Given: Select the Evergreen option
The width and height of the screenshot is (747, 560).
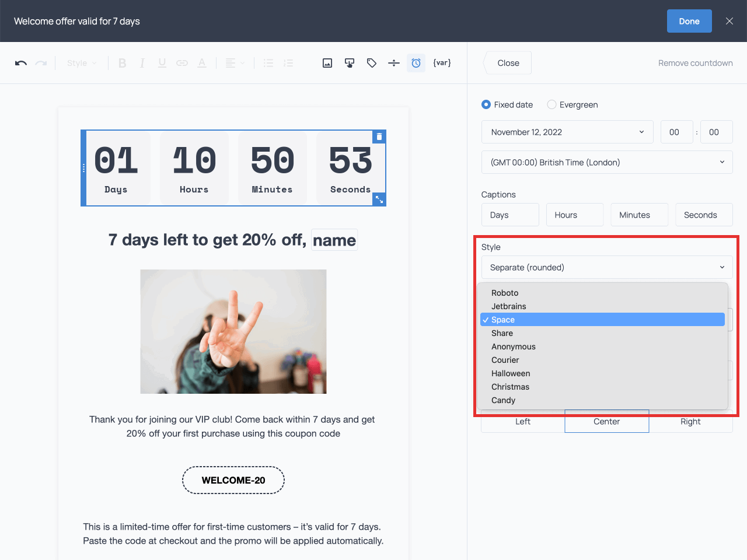Looking at the screenshot, I should point(573,104).
